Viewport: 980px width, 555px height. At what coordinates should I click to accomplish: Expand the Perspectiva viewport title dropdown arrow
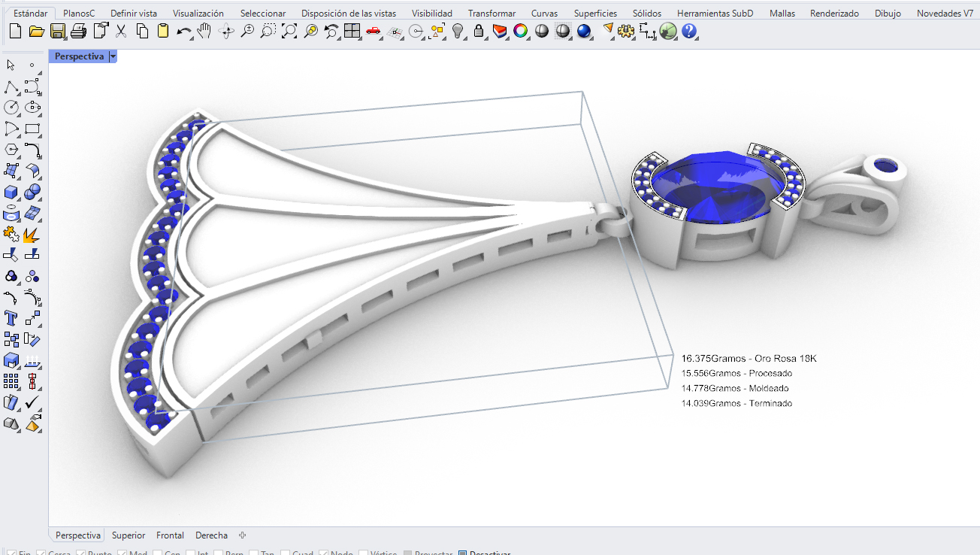[x=113, y=56]
